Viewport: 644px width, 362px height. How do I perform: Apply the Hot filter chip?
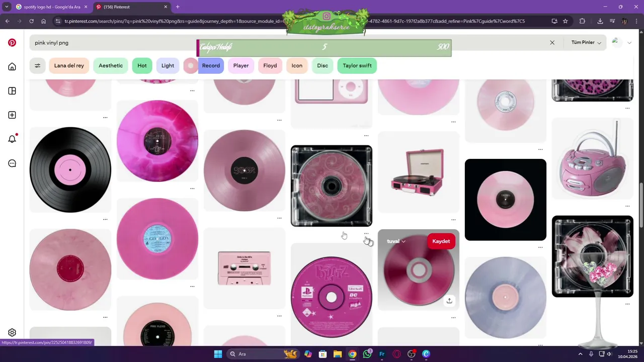[x=142, y=65]
